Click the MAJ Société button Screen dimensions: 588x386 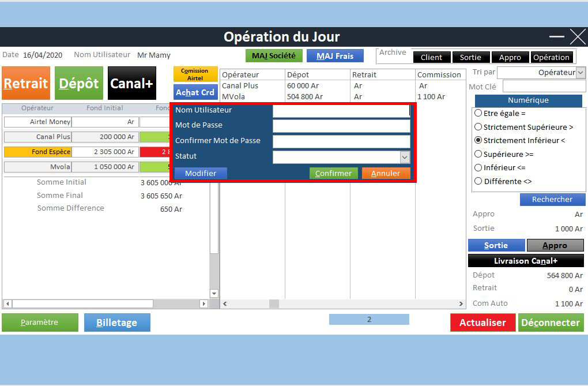coord(273,56)
